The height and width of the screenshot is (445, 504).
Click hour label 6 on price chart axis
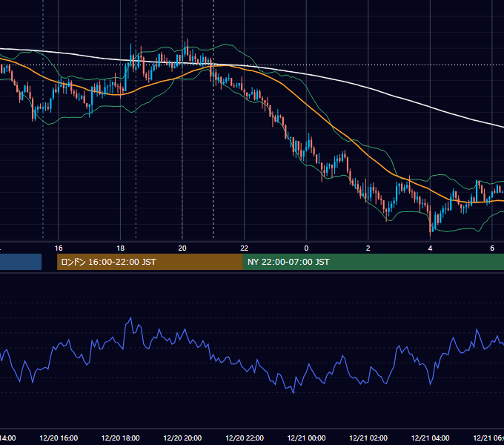[x=492, y=248]
